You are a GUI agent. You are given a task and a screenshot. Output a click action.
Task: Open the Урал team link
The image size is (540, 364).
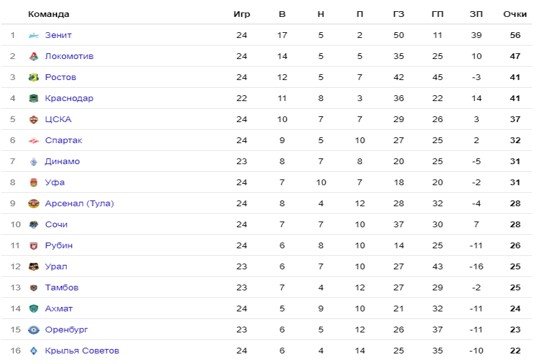[56, 267]
